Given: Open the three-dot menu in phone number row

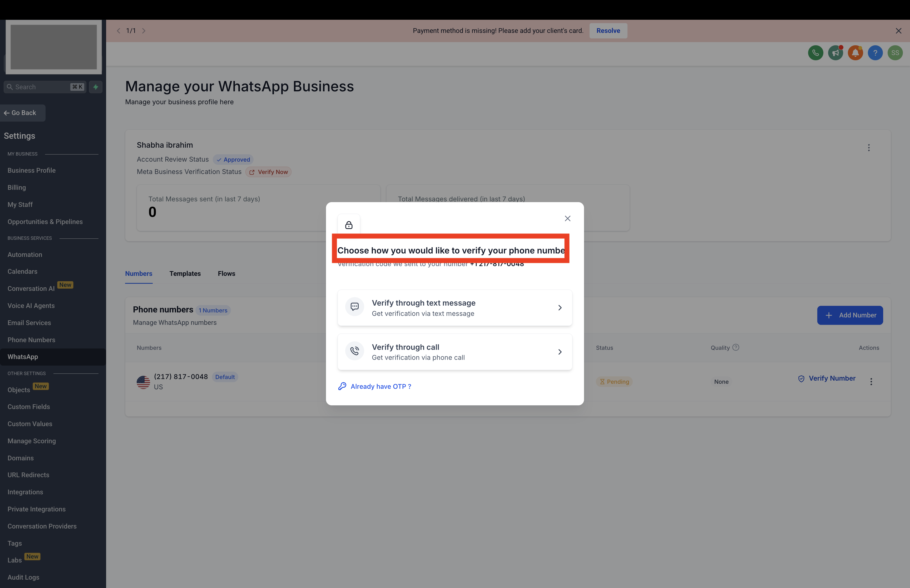Looking at the screenshot, I should (x=871, y=381).
